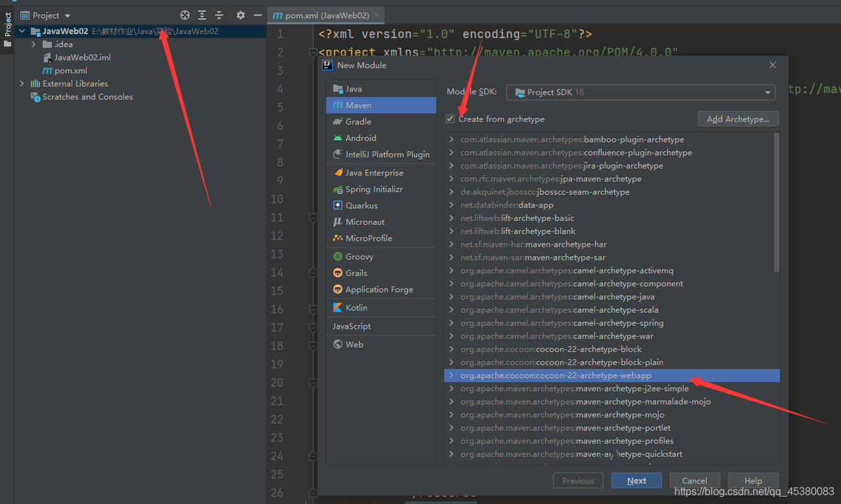841x504 pixels.
Task: Click the locate/select opened file target icon
Action: tap(185, 15)
